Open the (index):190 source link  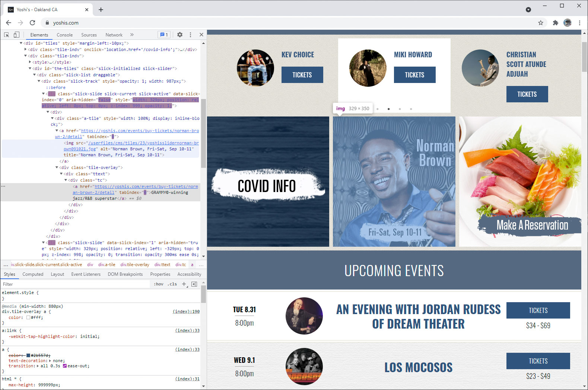(186, 311)
